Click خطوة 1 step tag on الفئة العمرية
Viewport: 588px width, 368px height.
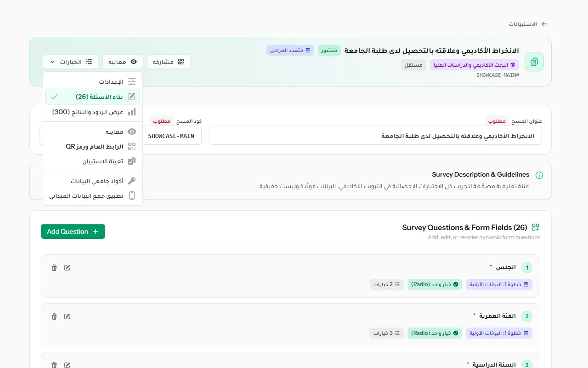coord(499,333)
